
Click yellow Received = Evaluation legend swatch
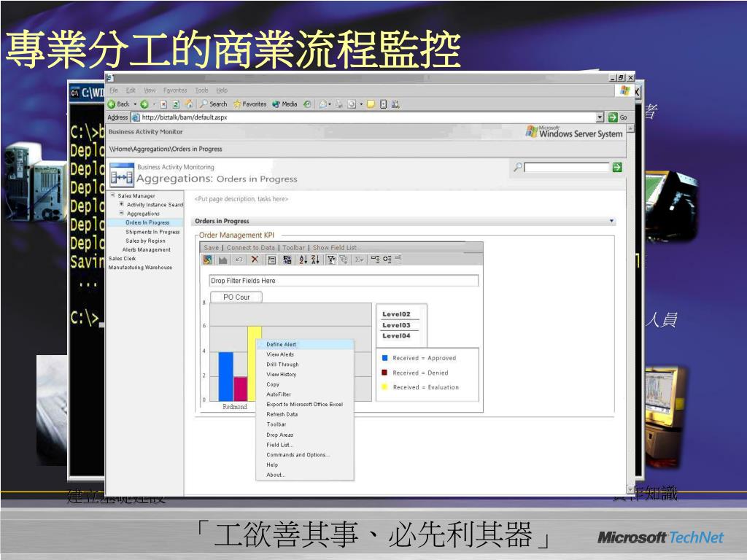(x=385, y=387)
